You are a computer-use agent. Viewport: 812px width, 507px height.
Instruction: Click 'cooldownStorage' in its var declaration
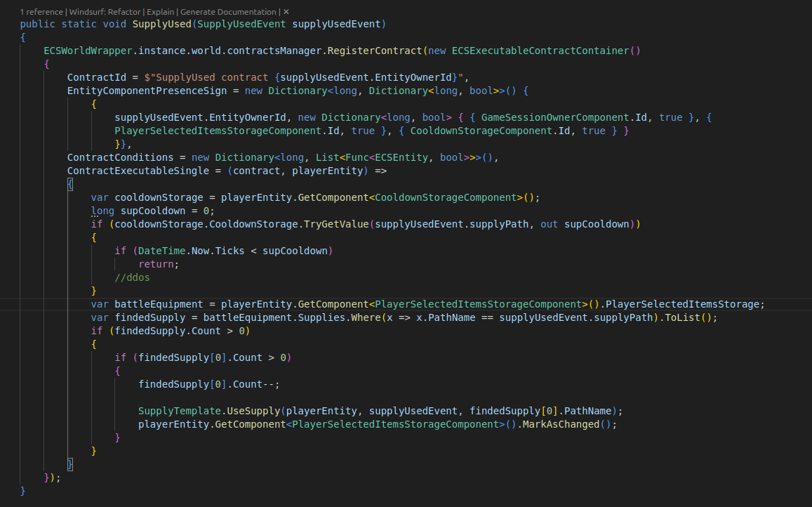tap(159, 197)
